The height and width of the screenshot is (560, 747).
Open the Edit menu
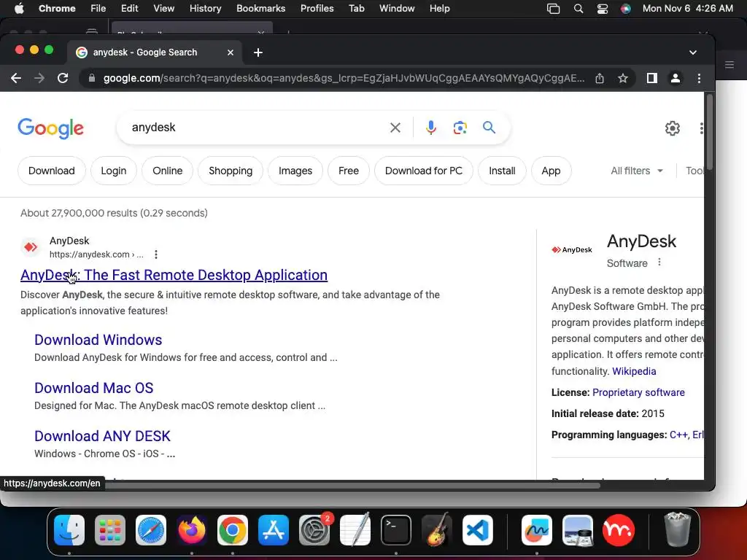point(130,9)
